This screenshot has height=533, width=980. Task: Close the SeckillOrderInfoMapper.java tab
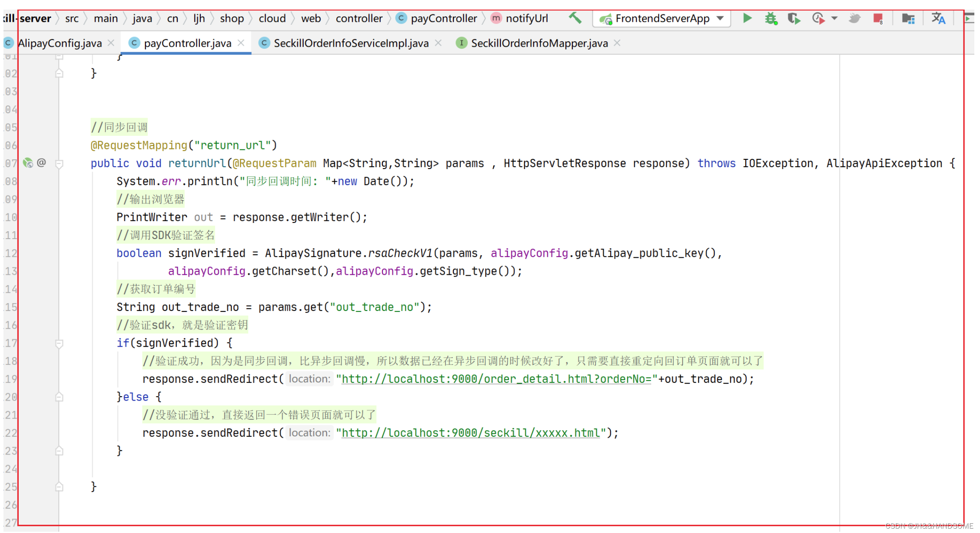(x=617, y=43)
